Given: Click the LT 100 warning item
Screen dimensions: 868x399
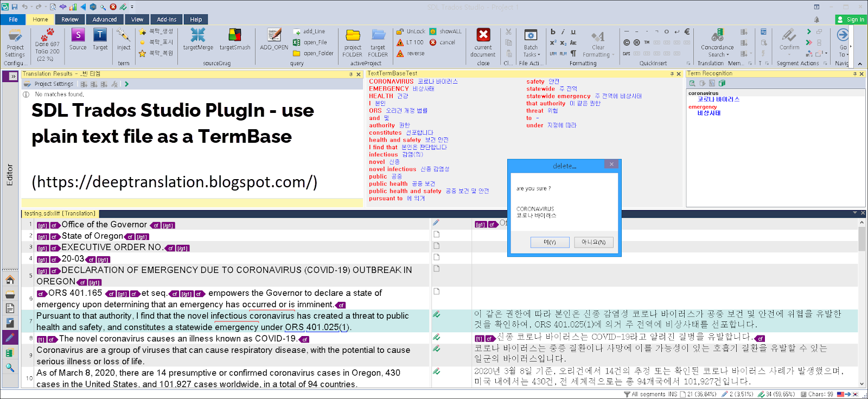Looking at the screenshot, I should (x=410, y=42).
